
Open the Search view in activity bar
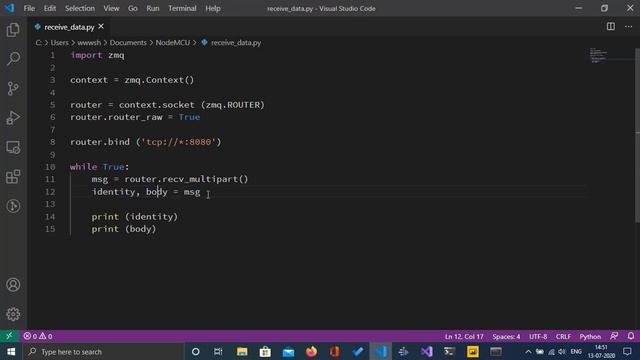13,59
